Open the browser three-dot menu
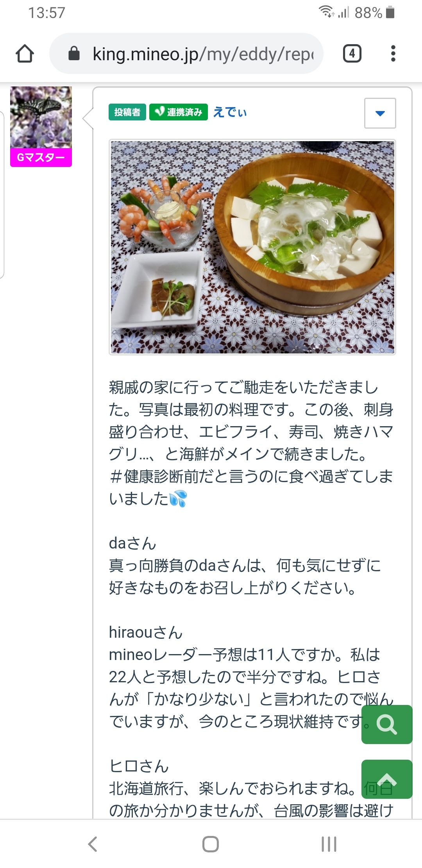Image resolution: width=422 pixels, height=868 pixels. click(x=393, y=54)
